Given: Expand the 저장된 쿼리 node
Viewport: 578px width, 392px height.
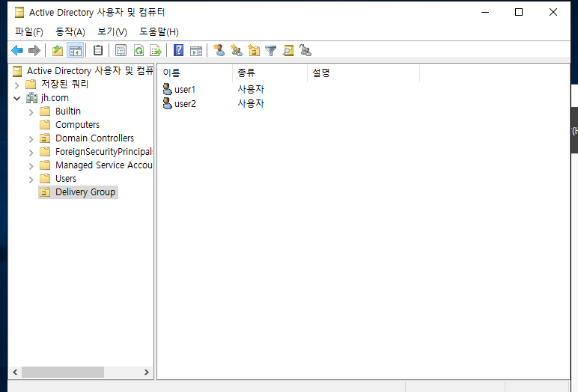Looking at the screenshot, I should 17,85.
